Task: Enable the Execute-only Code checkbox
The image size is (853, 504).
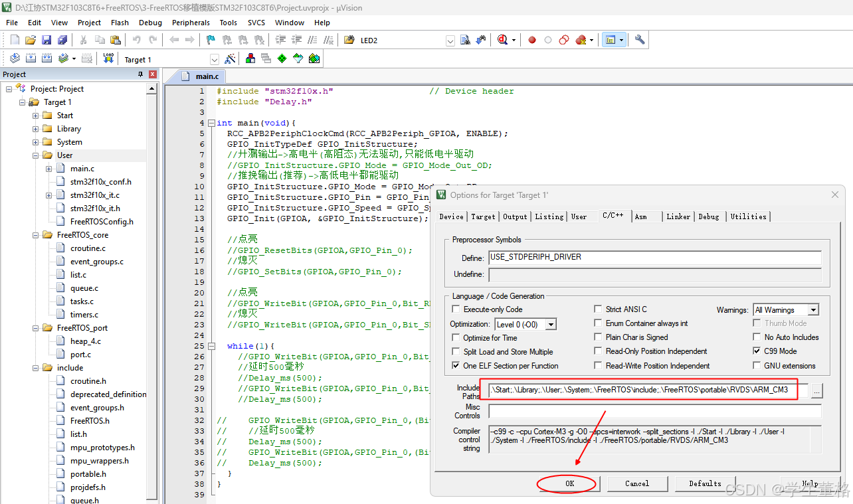Action: [456, 309]
